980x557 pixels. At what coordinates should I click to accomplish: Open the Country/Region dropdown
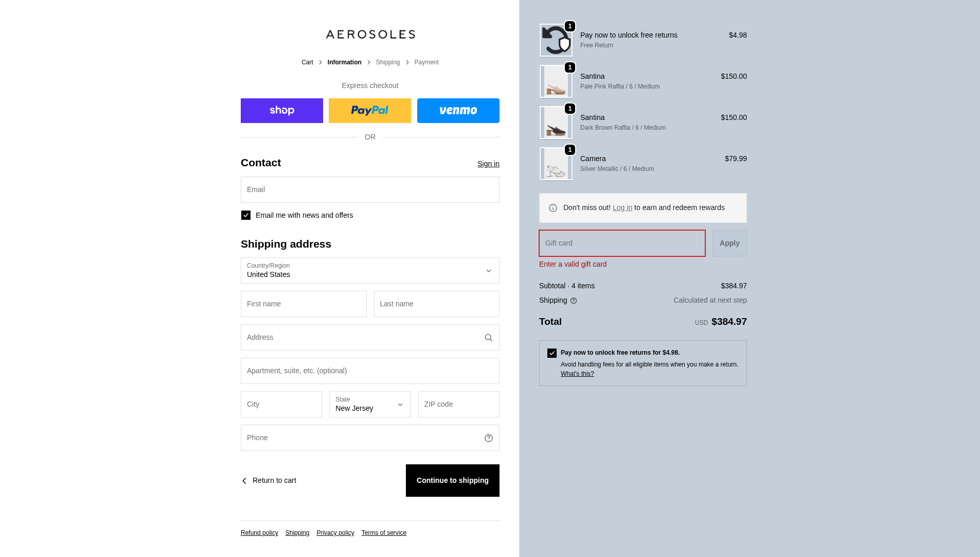tap(370, 271)
